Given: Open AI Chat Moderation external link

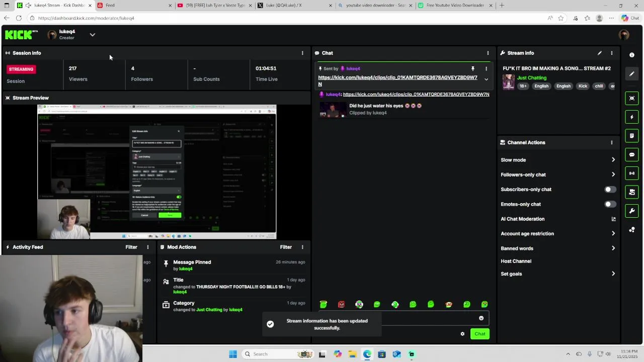Looking at the screenshot, I should (x=613, y=219).
